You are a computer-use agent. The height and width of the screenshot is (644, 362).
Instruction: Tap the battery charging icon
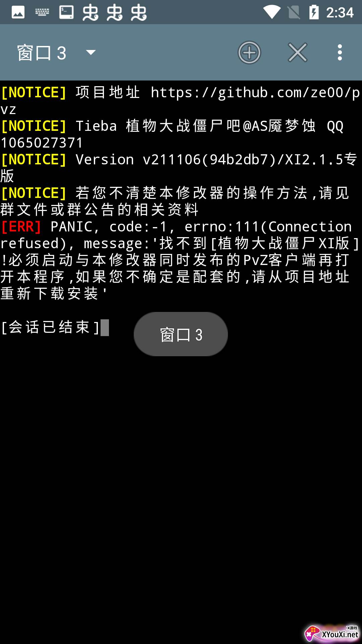(314, 12)
